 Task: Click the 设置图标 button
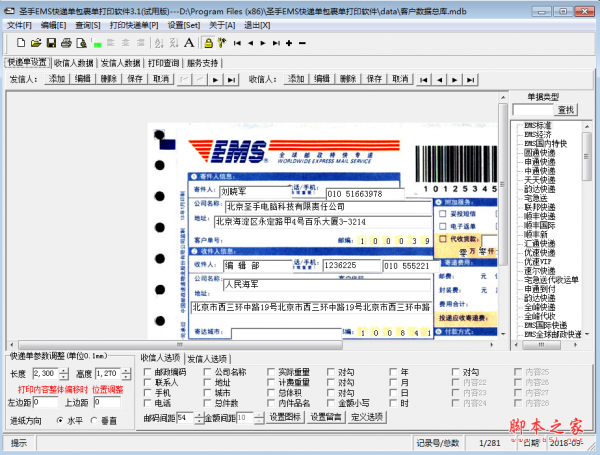tap(285, 417)
